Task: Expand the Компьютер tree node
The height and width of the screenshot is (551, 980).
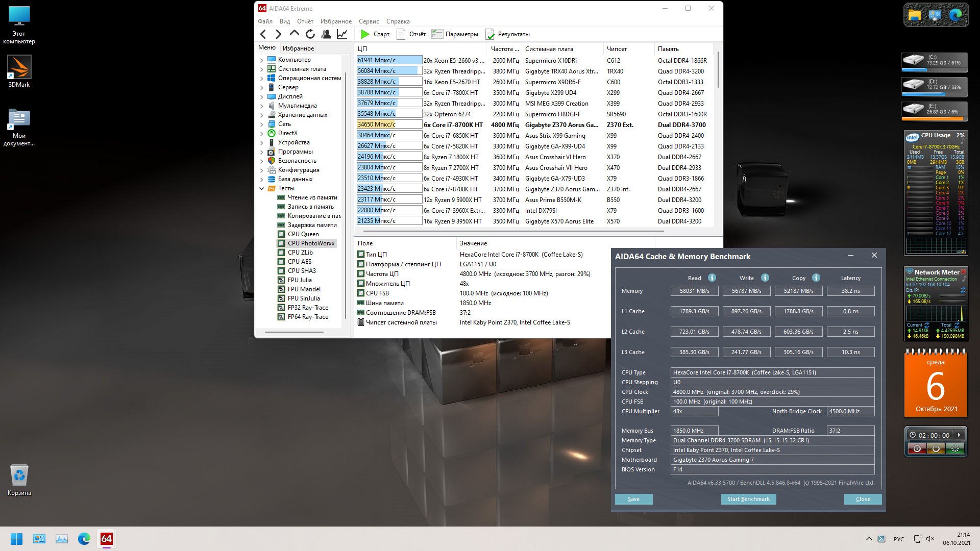Action: pos(262,60)
